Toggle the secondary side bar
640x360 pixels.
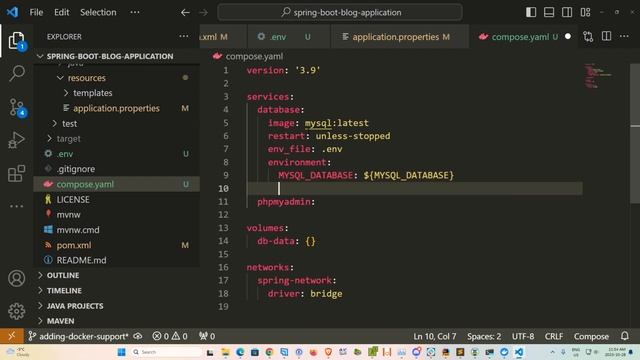coord(567,12)
